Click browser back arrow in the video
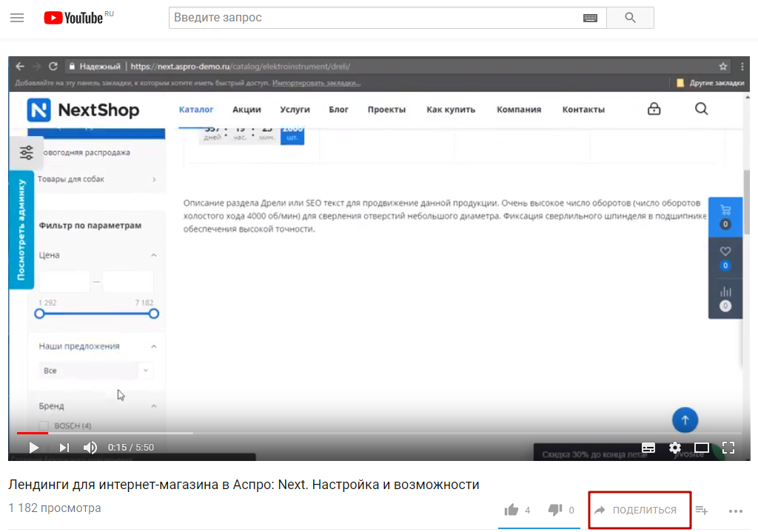 coord(20,66)
